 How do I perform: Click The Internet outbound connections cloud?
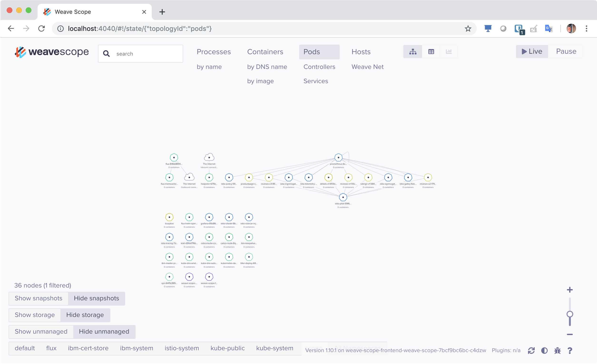(189, 177)
